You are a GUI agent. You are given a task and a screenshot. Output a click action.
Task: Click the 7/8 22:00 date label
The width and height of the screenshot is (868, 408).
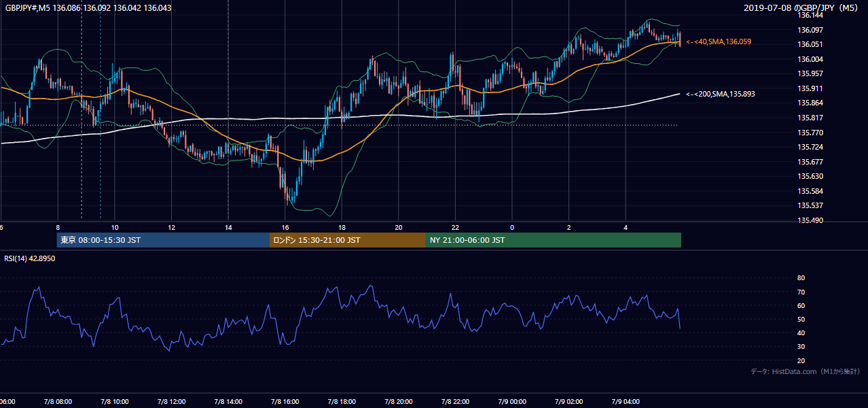point(456,402)
